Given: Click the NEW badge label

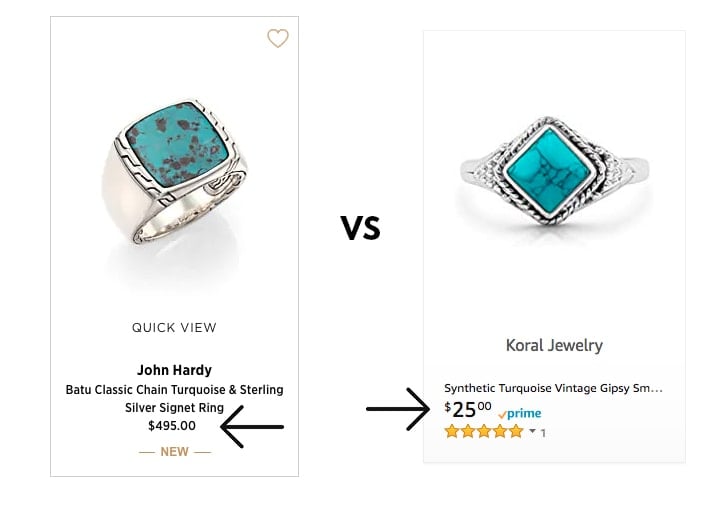Looking at the screenshot, I should pyautogui.click(x=174, y=452).
